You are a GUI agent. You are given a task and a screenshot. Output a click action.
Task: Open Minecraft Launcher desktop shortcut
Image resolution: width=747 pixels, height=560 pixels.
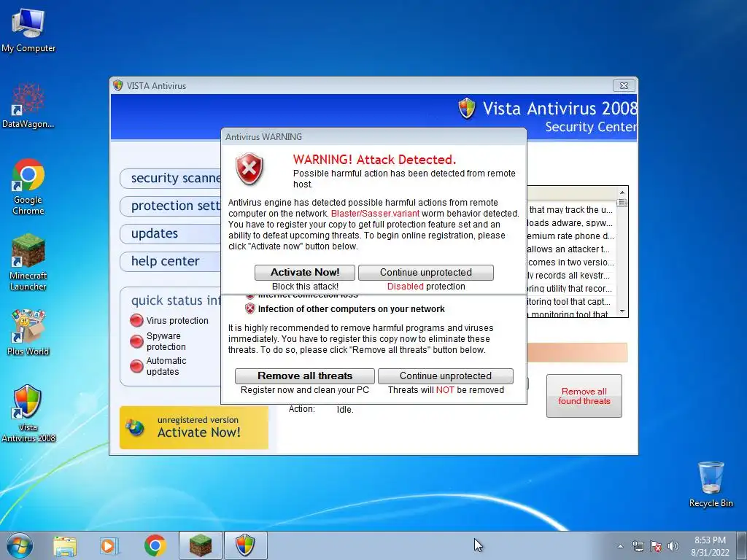(x=28, y=262)
